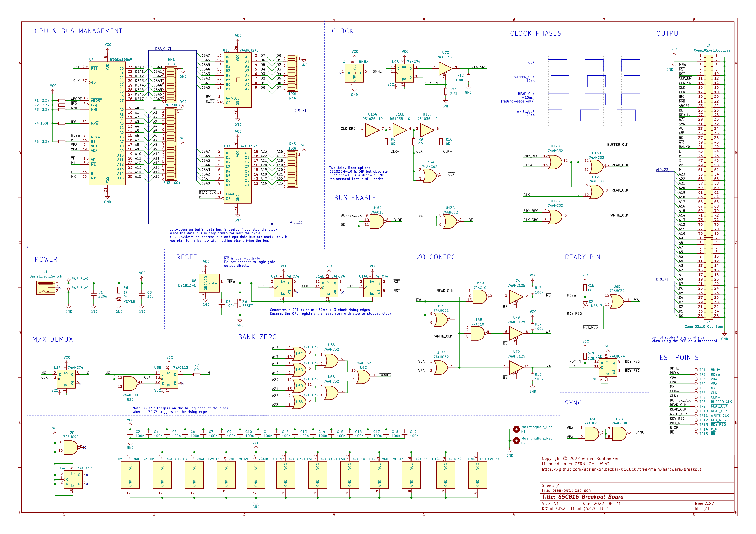Select the U10 74AHCT245 bus transceiver symbol
The image size is (756, 534).
coord(237,80)
